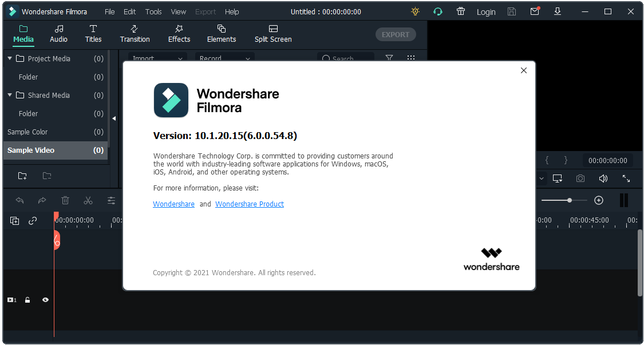This screenshot has width=644, height=345.
Task: Click the add new folder icon
Action: coord(22,176)
